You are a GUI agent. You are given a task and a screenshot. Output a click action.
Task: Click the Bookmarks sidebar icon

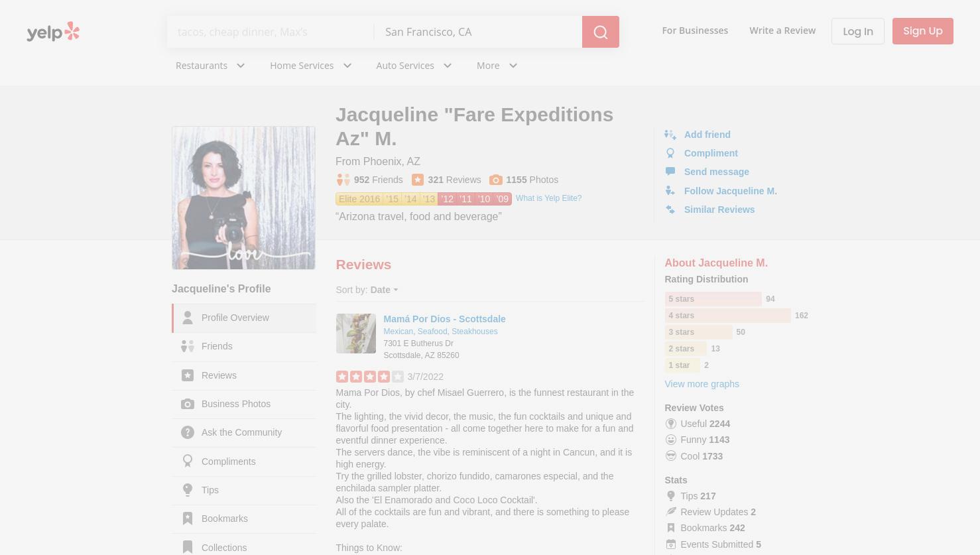point(188,519)
